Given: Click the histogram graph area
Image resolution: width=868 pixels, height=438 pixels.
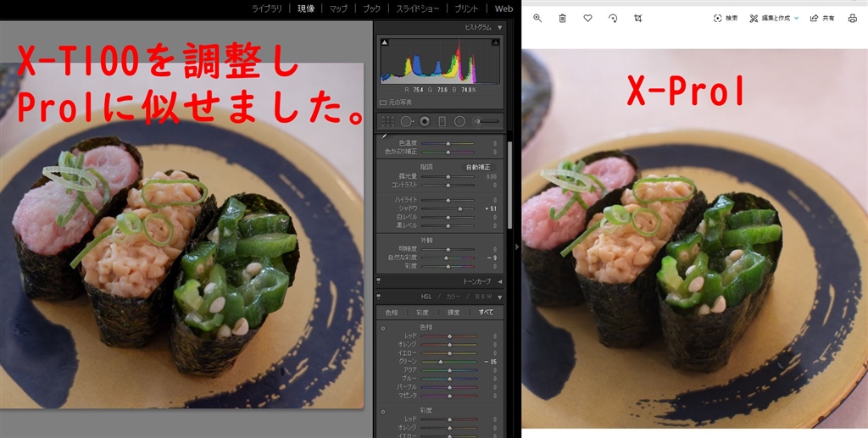Looking at the screenshot, I should (x=440, y=61).
